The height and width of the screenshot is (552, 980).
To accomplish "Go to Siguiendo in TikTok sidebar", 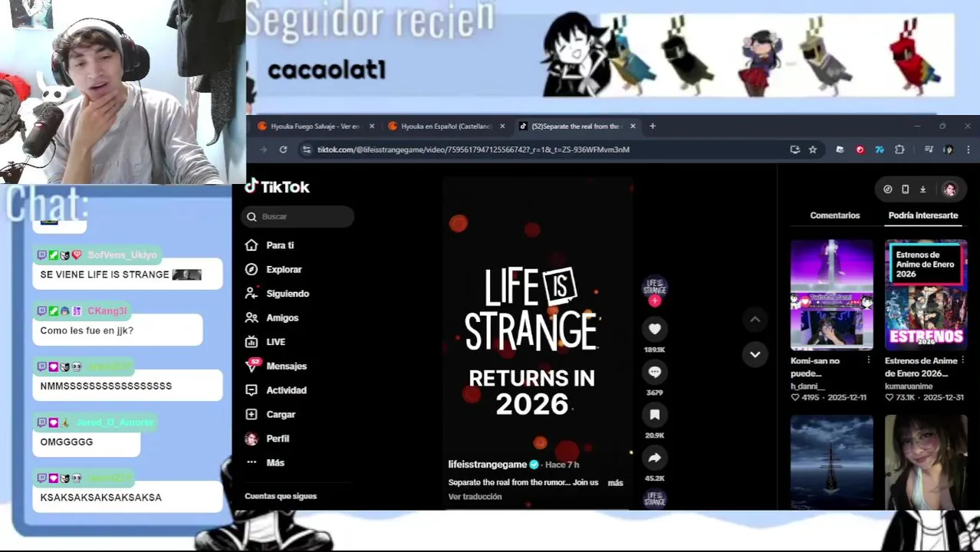I will coord(277,294).
